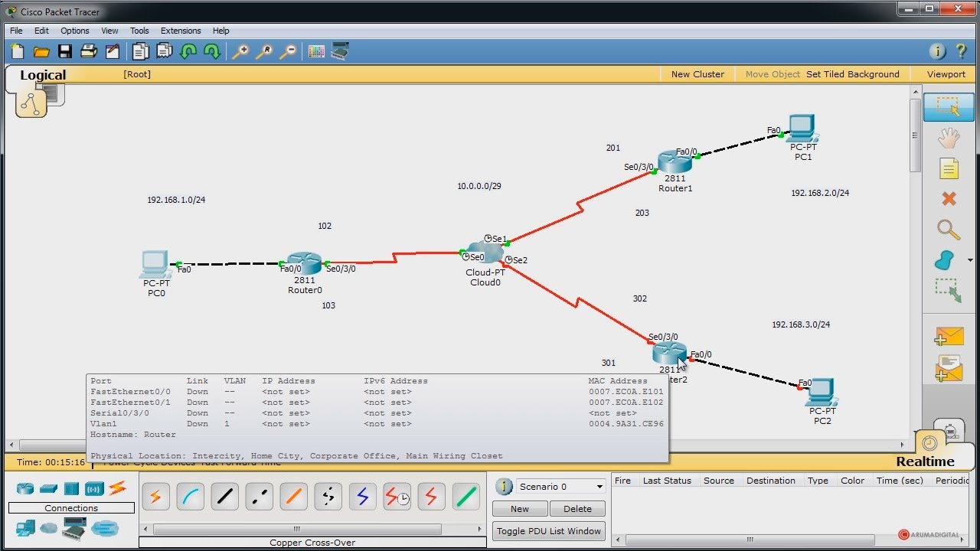The image size is (980, 551).
Task: Print the current network topology
Action: [89, 51]
